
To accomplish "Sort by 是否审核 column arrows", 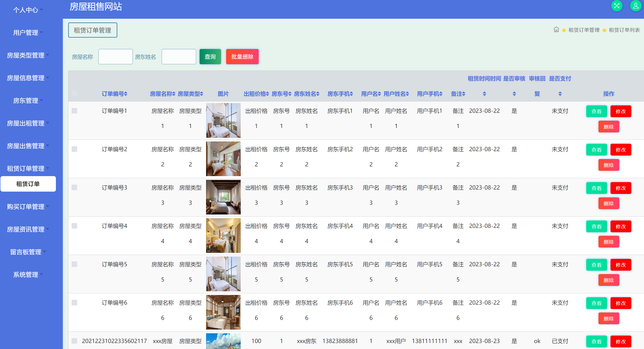I will point(514,94).
